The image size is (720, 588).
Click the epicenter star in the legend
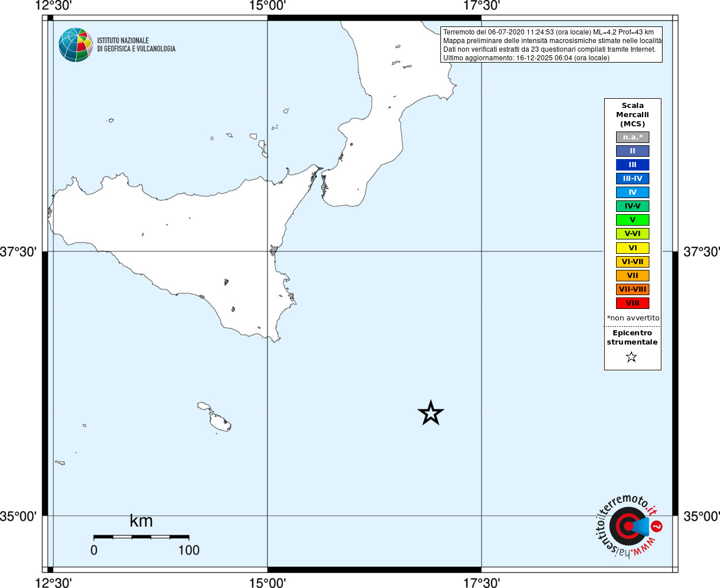(x=632, y=357)
